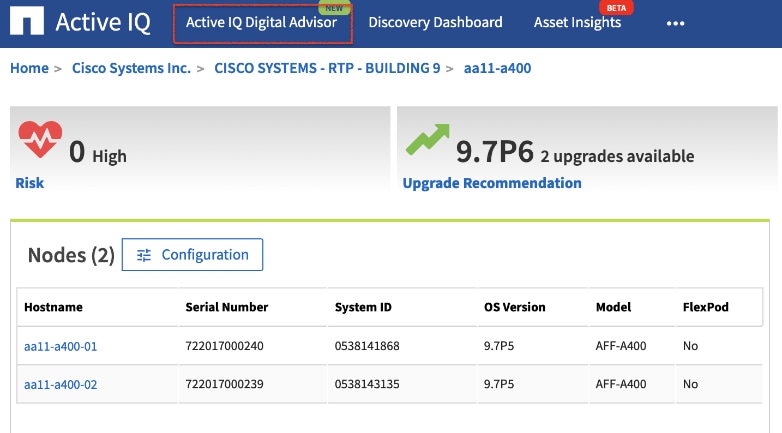
Task: Click 9.7P5 in aa11-a400-02 row
Action: (499, 384)
